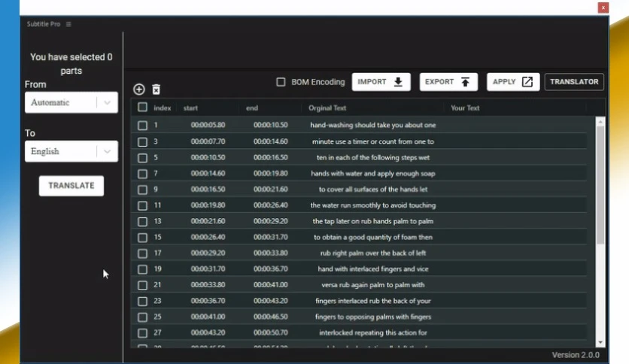This screenshot has height=364, width=629.
Task: Click the EXPORT button label
Action: coord(439,82)
